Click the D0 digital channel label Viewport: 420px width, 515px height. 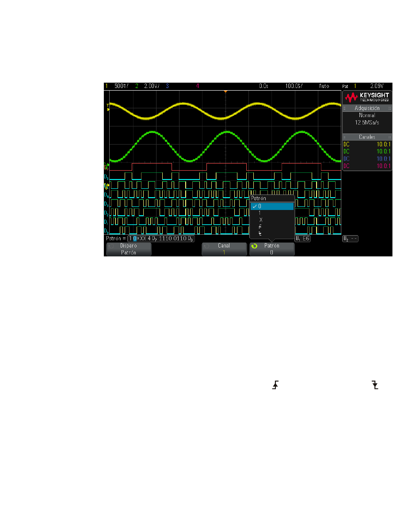pyautogui.click(x=106, y=231)
